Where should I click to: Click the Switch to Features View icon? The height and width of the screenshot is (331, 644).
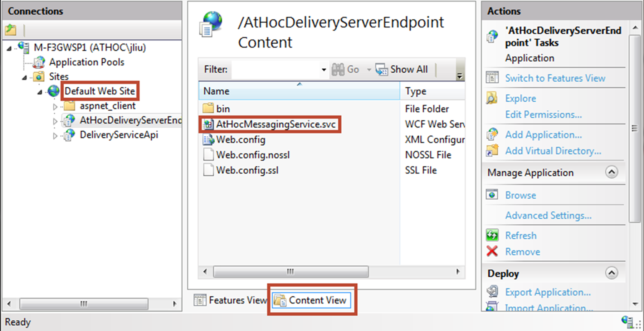click(x=492, y=77)
